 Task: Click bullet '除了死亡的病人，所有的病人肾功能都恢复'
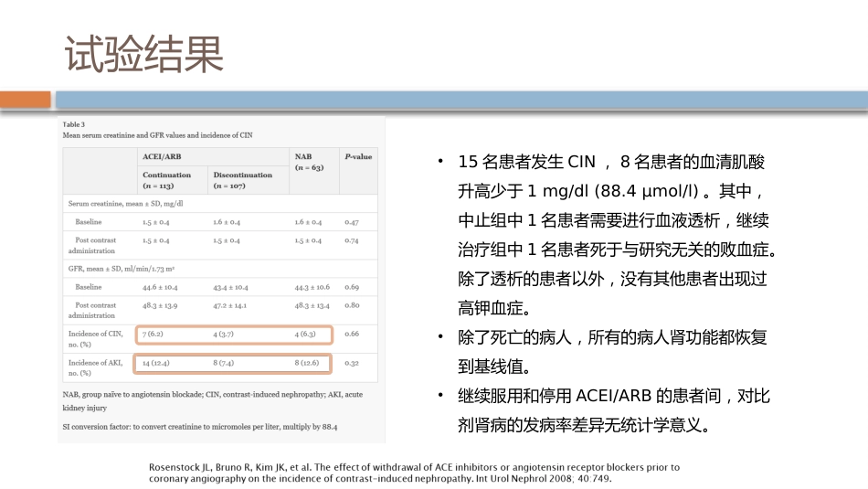coord(612,337)
